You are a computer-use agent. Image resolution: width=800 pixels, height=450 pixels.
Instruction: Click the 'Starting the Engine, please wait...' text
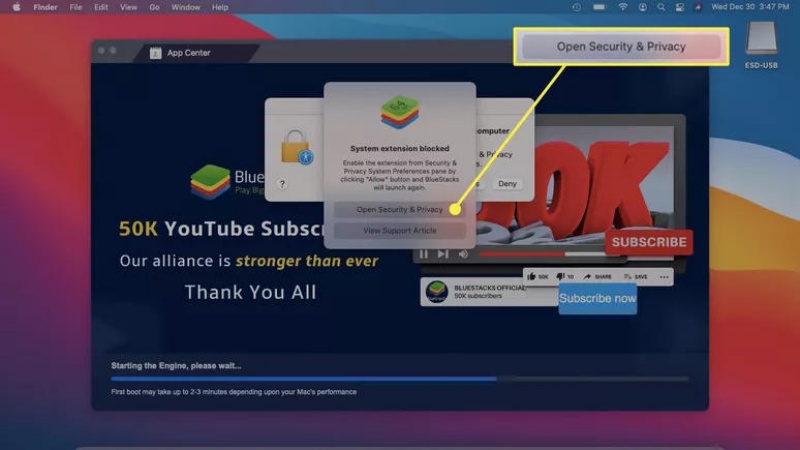click(176, 366)
